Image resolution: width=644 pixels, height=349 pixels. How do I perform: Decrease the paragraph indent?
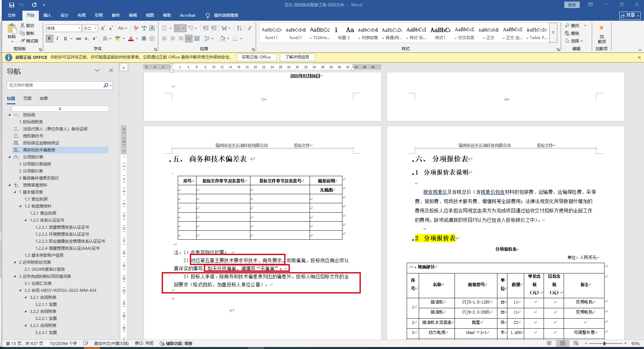(206, 28)
